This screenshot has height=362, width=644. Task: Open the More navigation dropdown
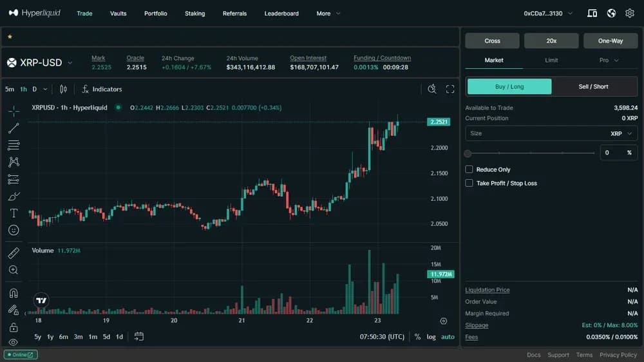pos(328,14)
